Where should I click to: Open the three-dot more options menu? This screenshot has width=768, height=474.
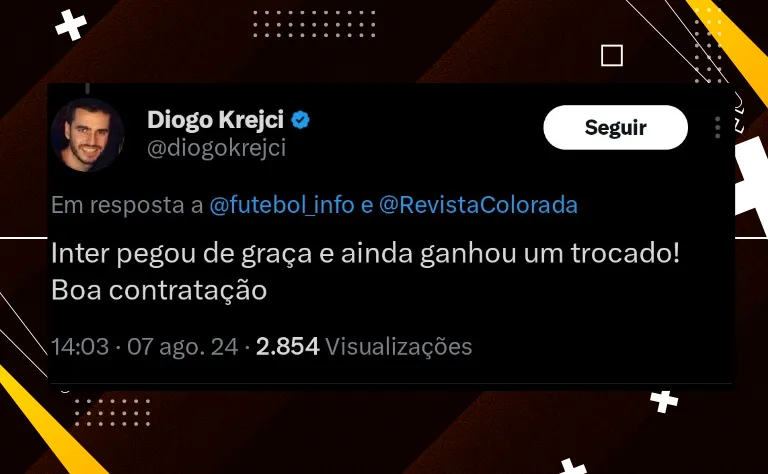[718, 127]
